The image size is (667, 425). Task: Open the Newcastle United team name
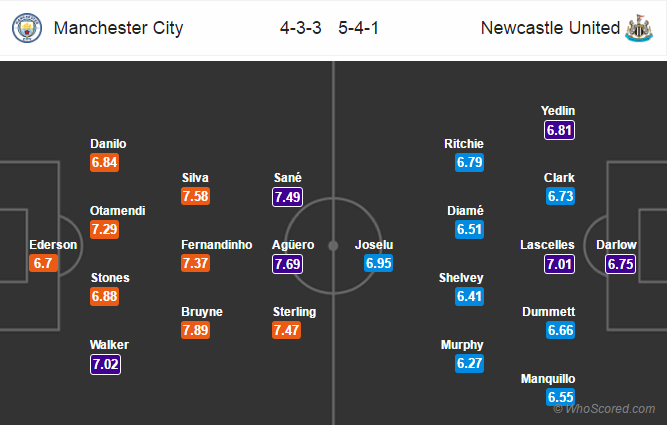[x=550, y=28]
